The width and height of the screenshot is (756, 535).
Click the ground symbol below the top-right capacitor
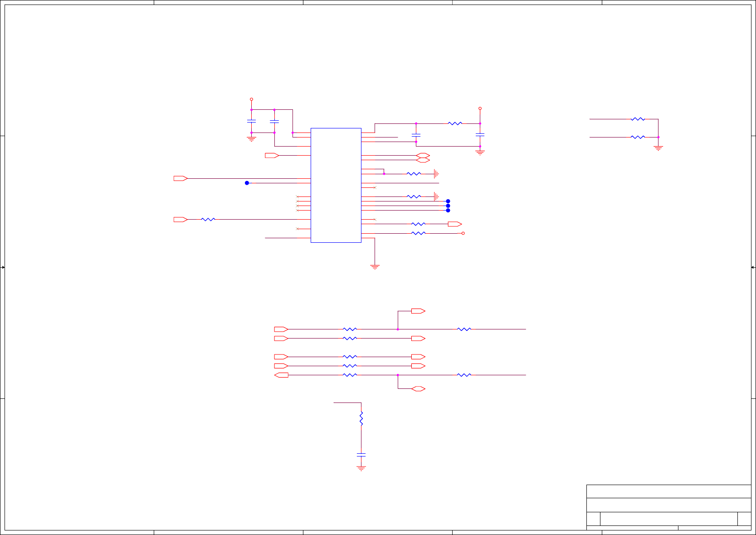480,152
